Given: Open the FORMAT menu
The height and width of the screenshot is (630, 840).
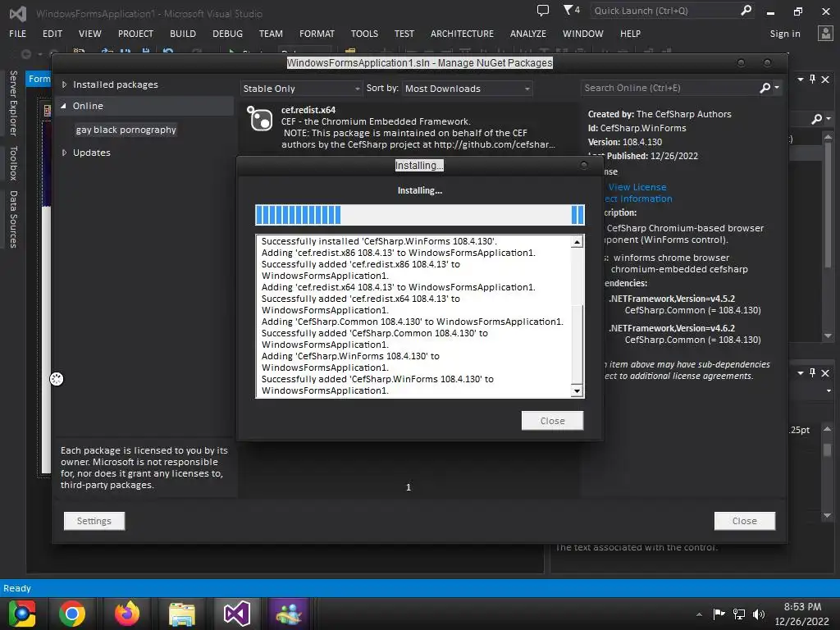Looking at the screenshot, I should click(317, 34).
